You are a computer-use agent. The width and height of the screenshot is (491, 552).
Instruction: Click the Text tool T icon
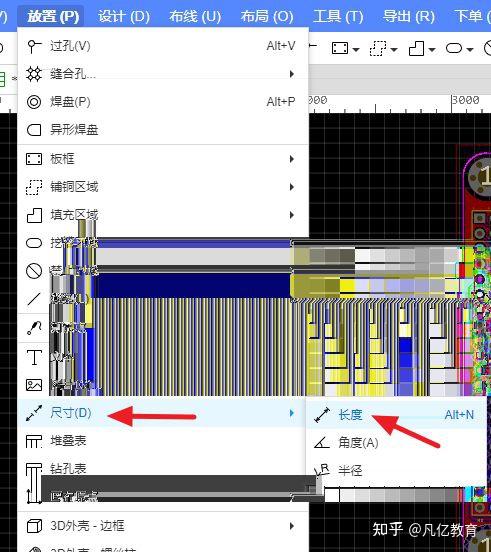34,357
